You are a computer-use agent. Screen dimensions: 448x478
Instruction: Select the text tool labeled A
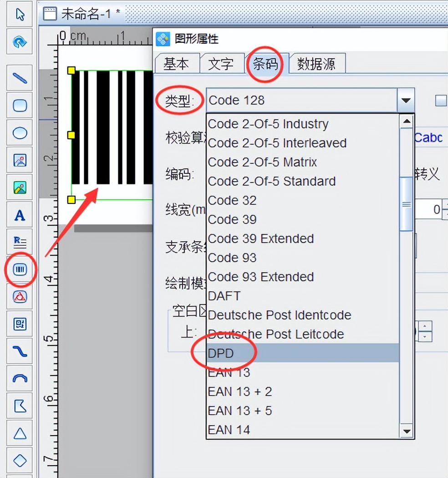tap(19, 215)
